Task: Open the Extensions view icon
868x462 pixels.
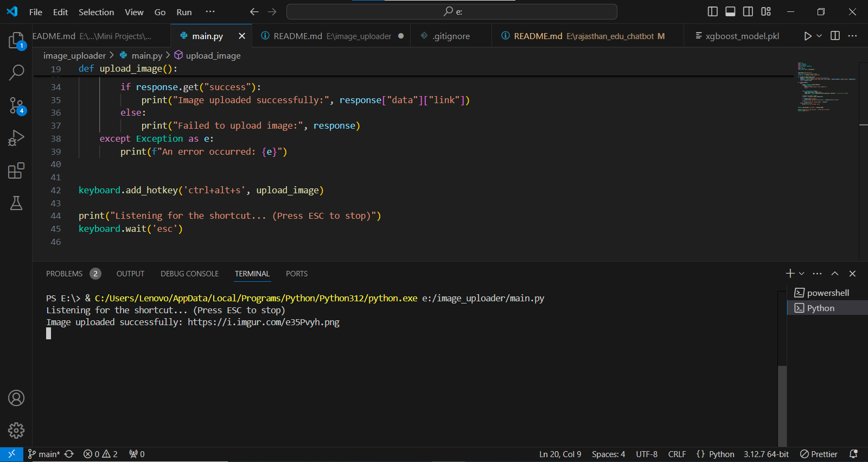Action: pos(16,170)
